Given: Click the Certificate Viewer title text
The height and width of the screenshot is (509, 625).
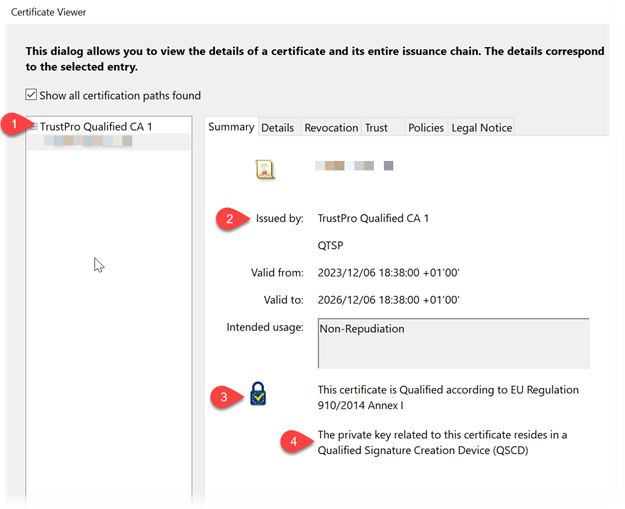Looking at the screenshot, I should 48,12.
